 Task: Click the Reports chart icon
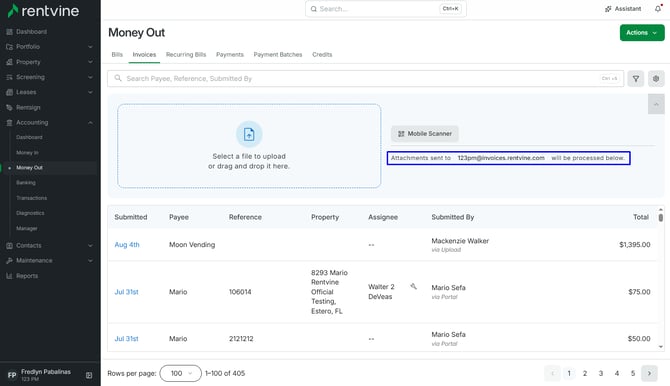tap(9, 276)
